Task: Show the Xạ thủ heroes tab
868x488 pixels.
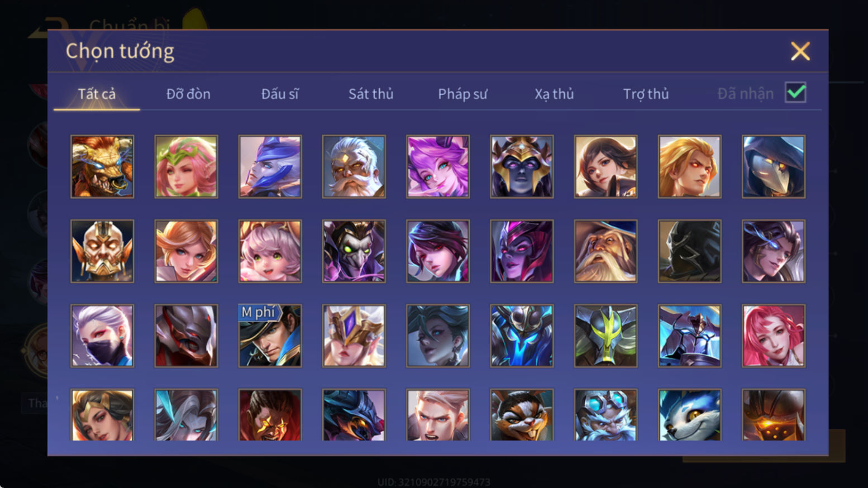Action: (554, 94)
